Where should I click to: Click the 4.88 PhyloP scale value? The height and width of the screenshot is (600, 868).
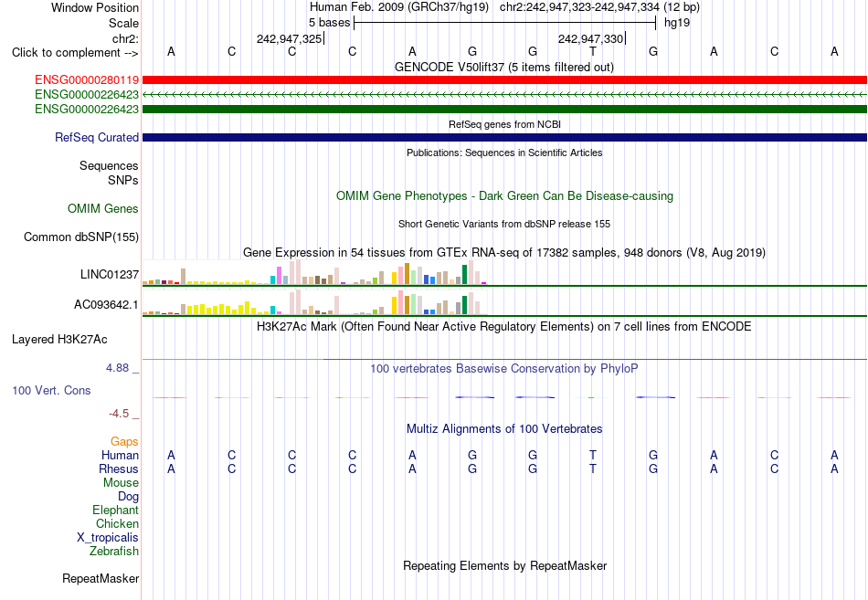[x=117, y=368]
